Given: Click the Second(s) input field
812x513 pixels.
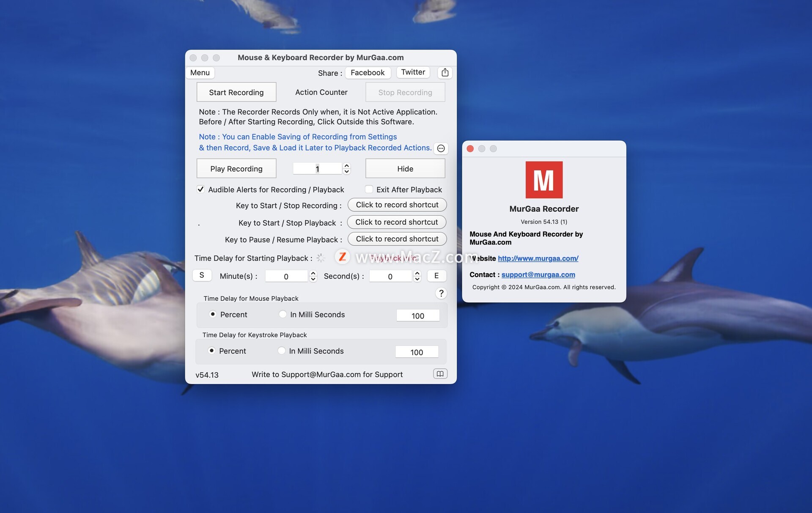Looking at the screenshot, I should tap(390, 276).
